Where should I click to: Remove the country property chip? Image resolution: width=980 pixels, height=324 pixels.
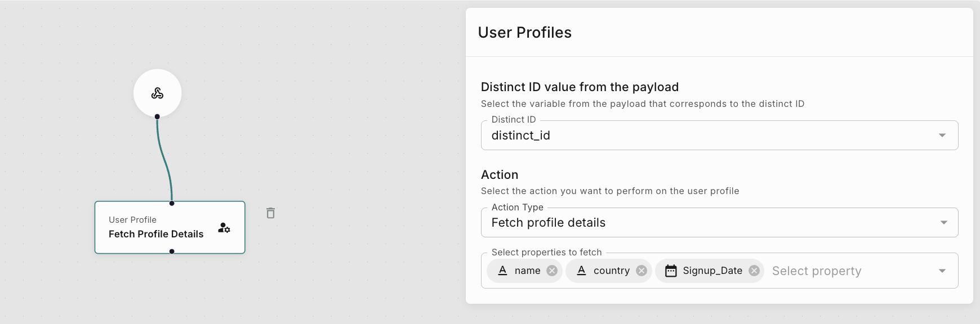click(642, 271)
